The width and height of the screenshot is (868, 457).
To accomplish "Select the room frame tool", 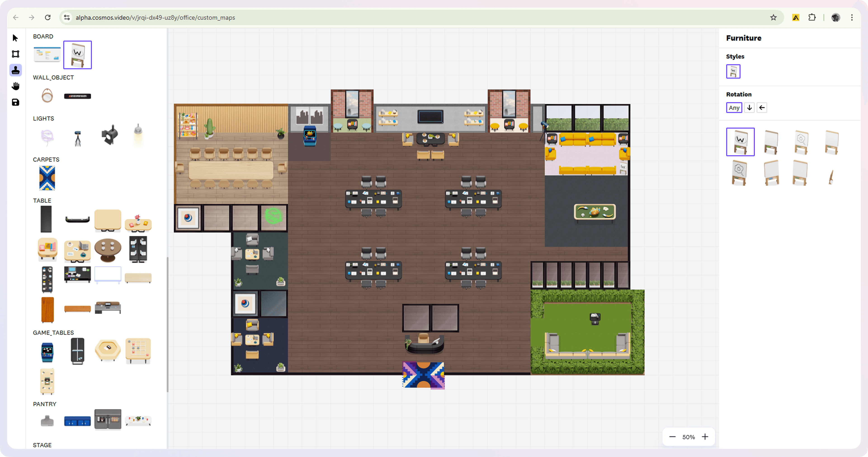I will pyautogui.click(x=16, y=54).
